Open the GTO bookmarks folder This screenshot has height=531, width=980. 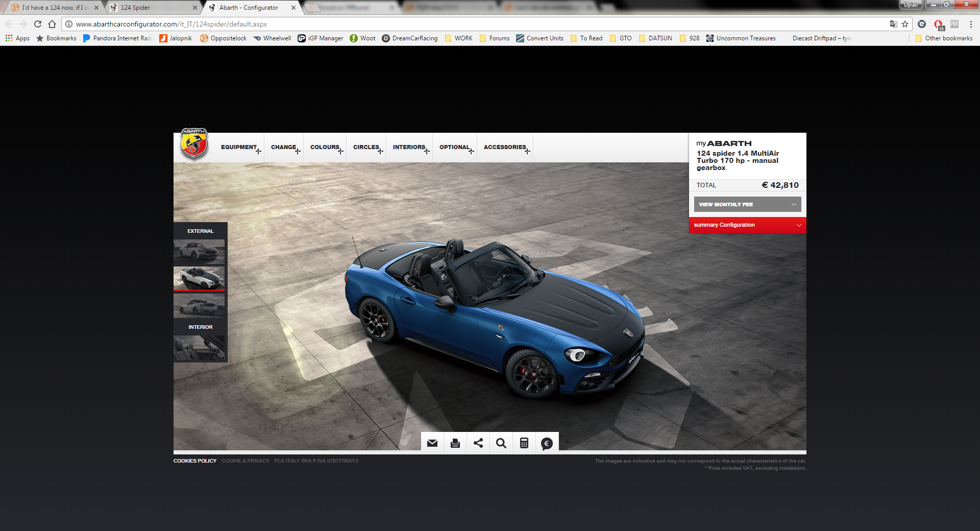[x=620, y=38]
